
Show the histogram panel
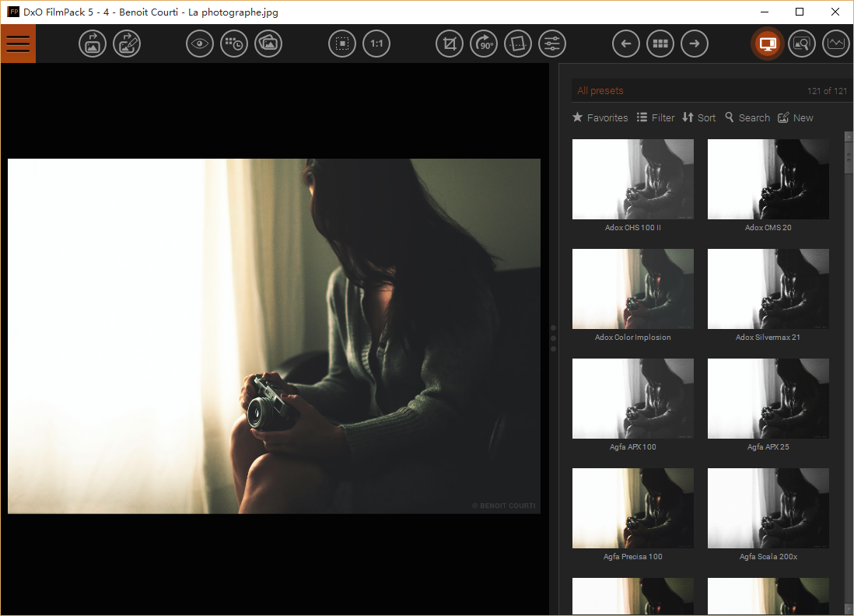(836, 44)
